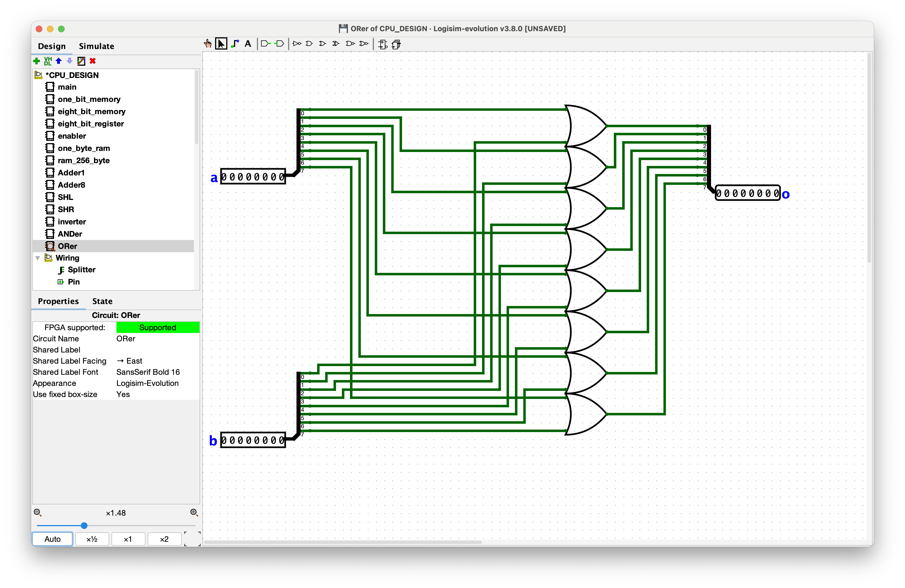Select Splitter in Wiring library
905x588 pixels.
81,270
